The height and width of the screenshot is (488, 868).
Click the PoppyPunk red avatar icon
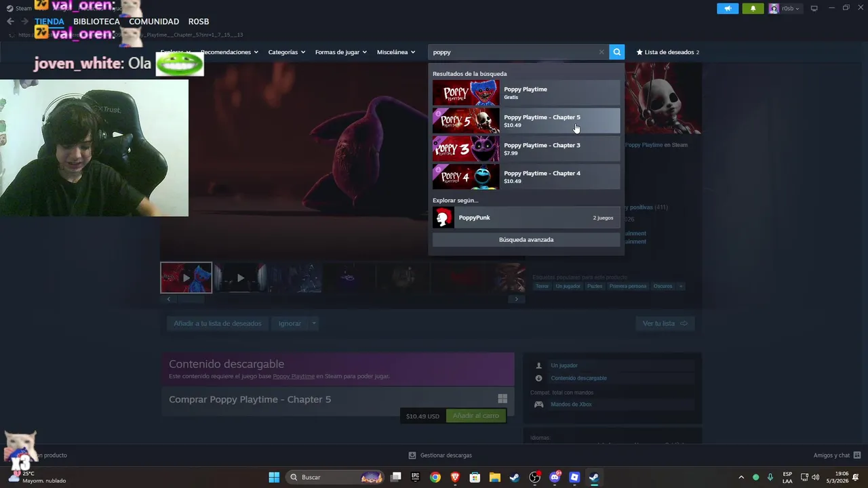(443, 218)
